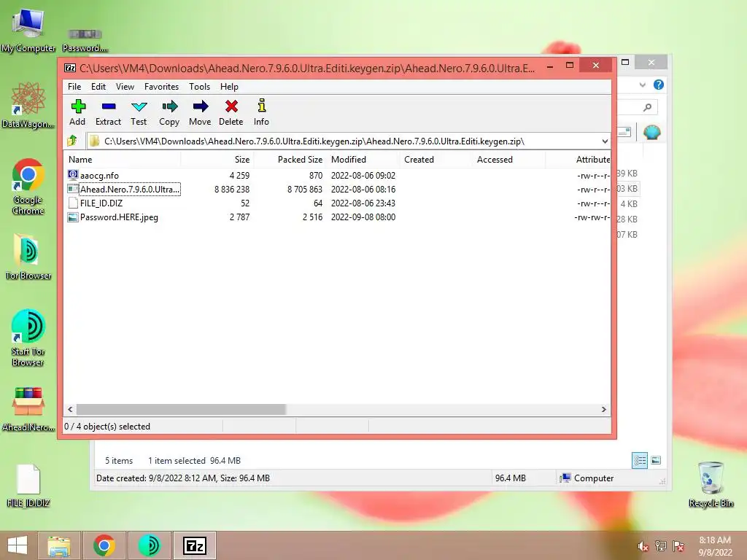
Task: Open the View menu
Action: 125,87
